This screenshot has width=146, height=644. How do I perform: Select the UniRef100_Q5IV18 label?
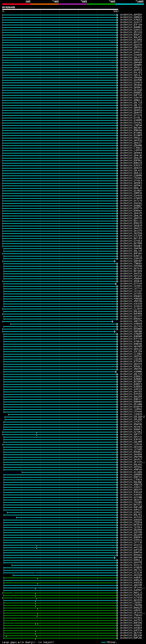[x=131, y=32]
